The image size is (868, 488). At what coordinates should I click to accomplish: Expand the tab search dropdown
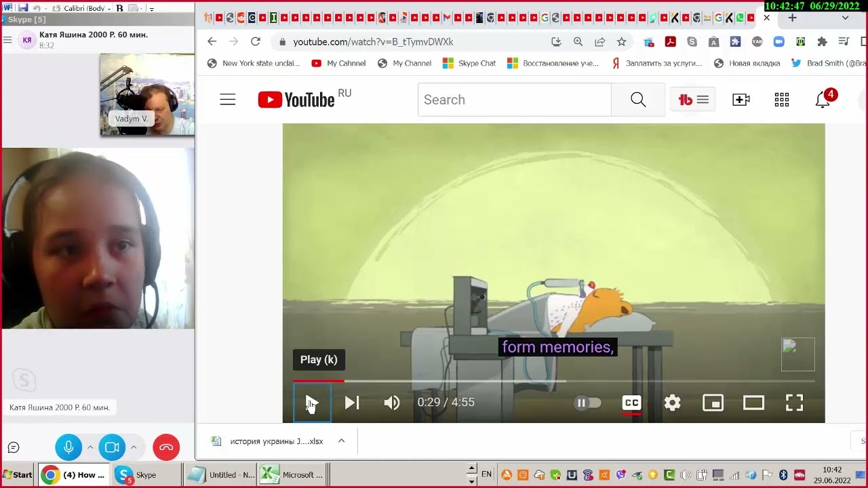845,18
